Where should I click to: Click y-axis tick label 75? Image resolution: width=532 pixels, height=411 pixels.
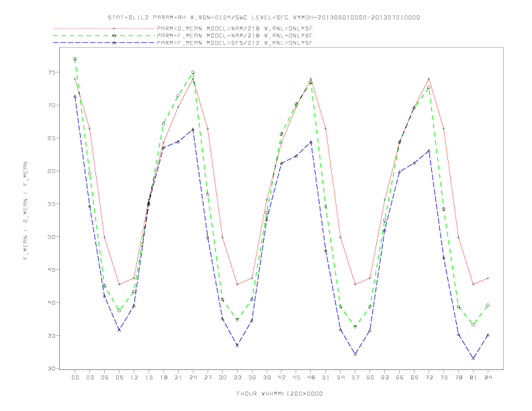tap(52, 73)
